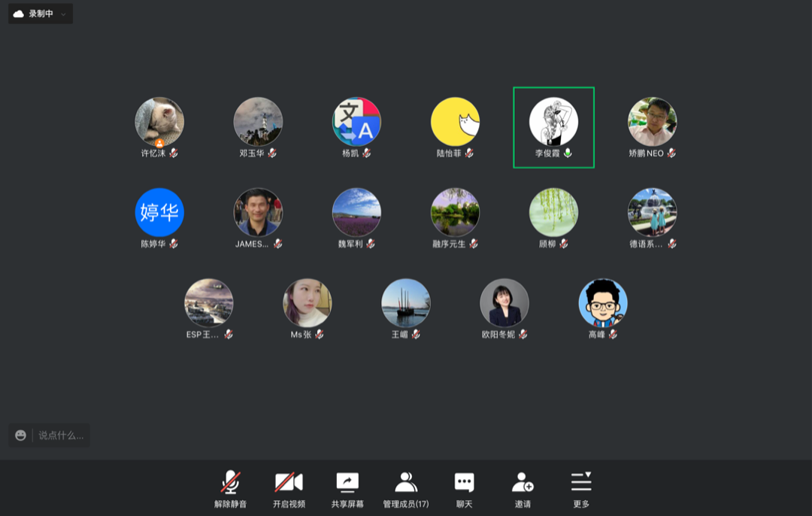Click 陆怡菲's yellow cat avatar
This screenshot has width=812, height=516.
455,122
